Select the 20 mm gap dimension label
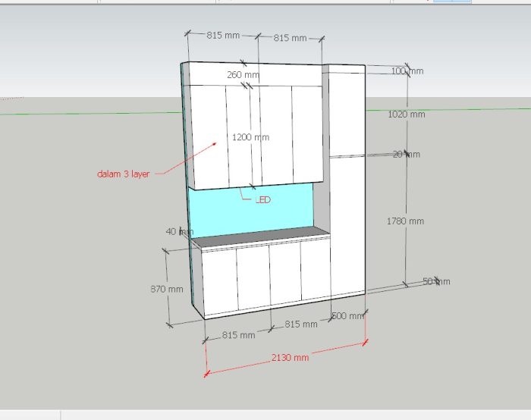 tap(407, 155)
